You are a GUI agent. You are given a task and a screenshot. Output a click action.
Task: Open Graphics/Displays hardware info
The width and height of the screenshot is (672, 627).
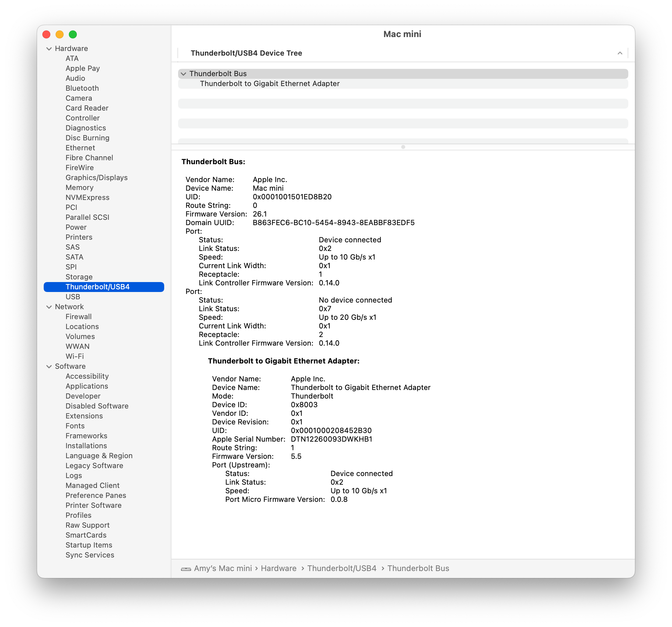pos(96,177)
